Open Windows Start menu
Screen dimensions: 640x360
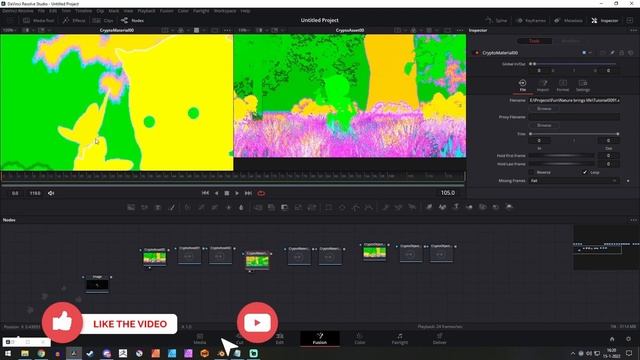click(8, 353)
